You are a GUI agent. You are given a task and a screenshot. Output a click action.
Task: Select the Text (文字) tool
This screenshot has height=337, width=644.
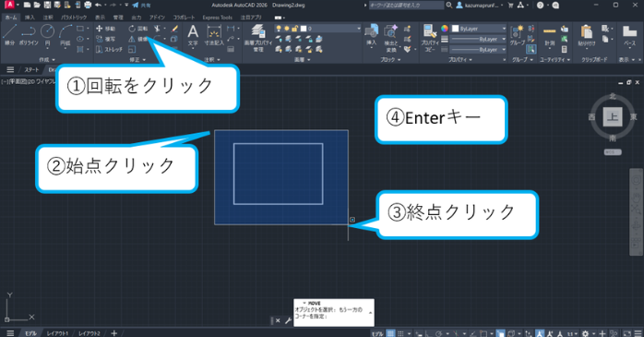(x=193, y=35)
